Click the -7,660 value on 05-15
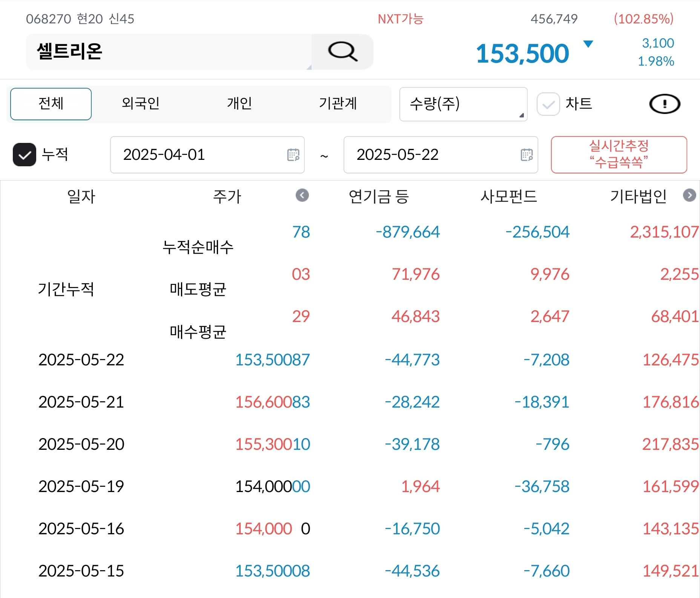Screen dimensions: 700x598 click(546, 571)
